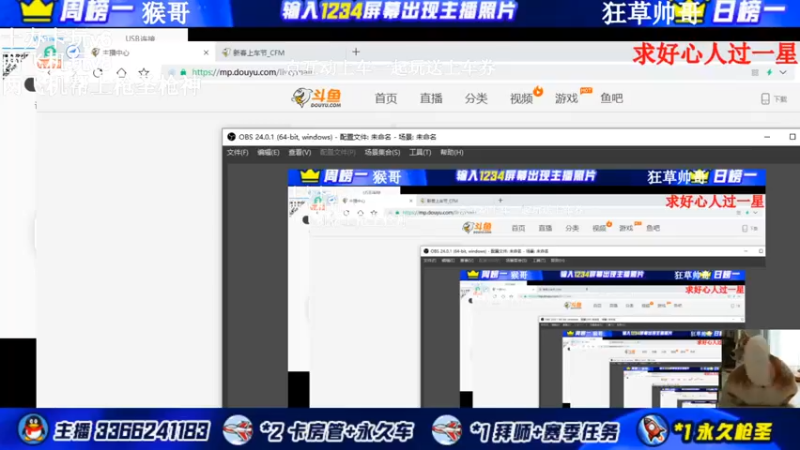Viewport: 800px width, 450px height.
Task: Click the browser refresh icon
Action: pyautogui.click(x=97, y=72)
